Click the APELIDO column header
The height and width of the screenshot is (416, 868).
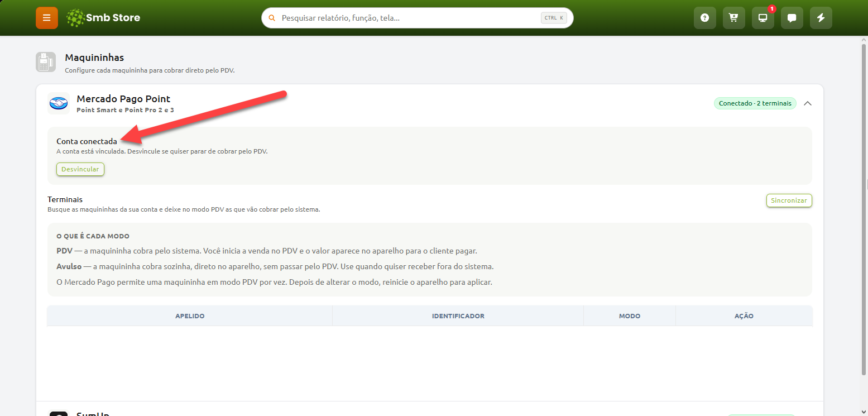click(190, 316)
